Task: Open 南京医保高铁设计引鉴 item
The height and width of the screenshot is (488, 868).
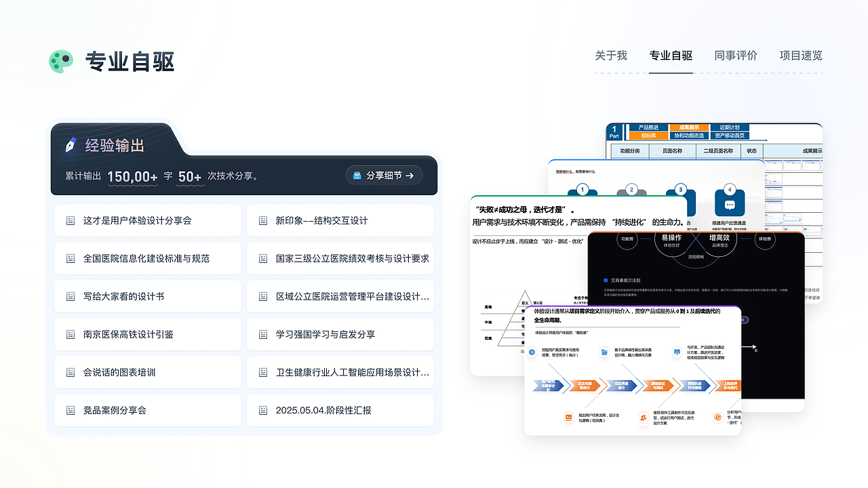Action: point(148,335)
